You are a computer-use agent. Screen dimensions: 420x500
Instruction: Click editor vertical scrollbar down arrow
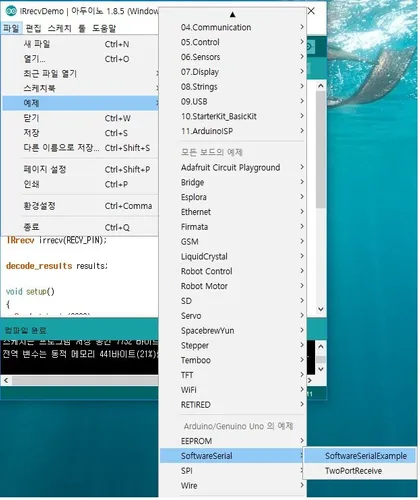coord(321,309)
